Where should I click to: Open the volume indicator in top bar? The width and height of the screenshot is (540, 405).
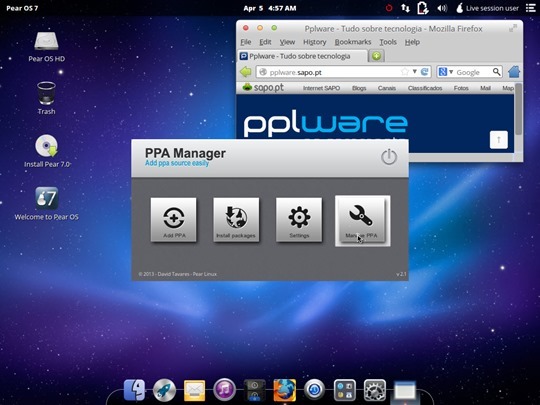tap(442, 8)
